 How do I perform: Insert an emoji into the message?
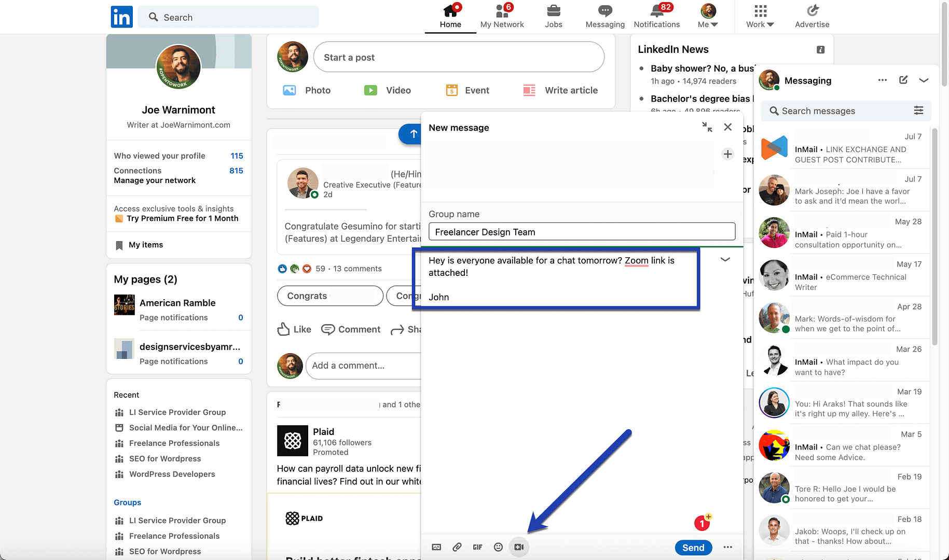coord(498,547)
